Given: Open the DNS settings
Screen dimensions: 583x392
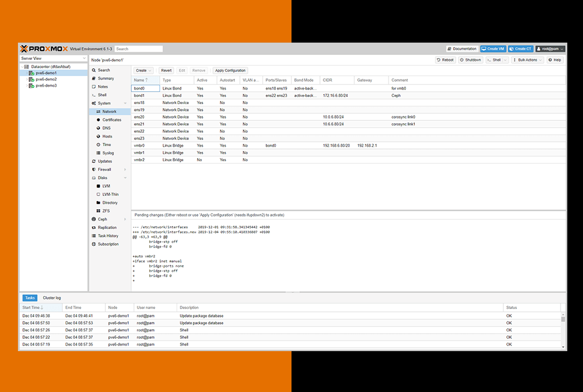Looking at the screenshot, I should [107, 128].
